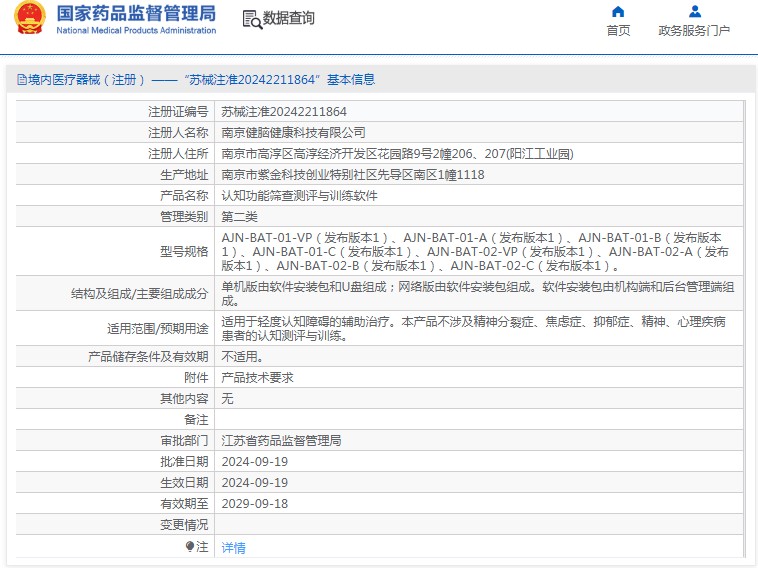Click the 结构及组成/主要组成成分 label
This screenshot has height=568, width=758.
140,293
